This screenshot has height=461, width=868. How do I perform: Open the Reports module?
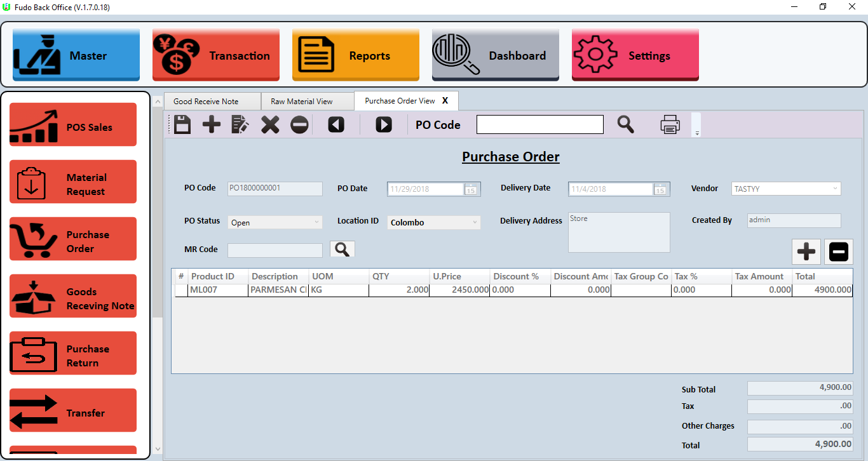[x=356, y=55]
